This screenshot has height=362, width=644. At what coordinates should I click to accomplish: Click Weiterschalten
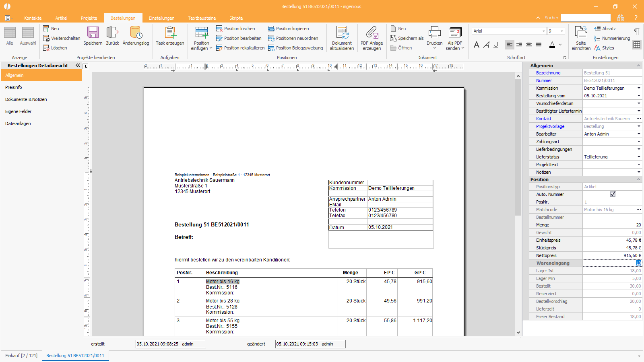pyautogui.click(x=62, y=38)
